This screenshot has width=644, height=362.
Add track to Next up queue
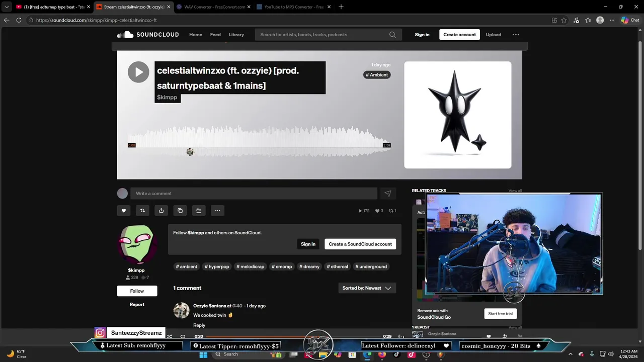(x=199, y=211)
